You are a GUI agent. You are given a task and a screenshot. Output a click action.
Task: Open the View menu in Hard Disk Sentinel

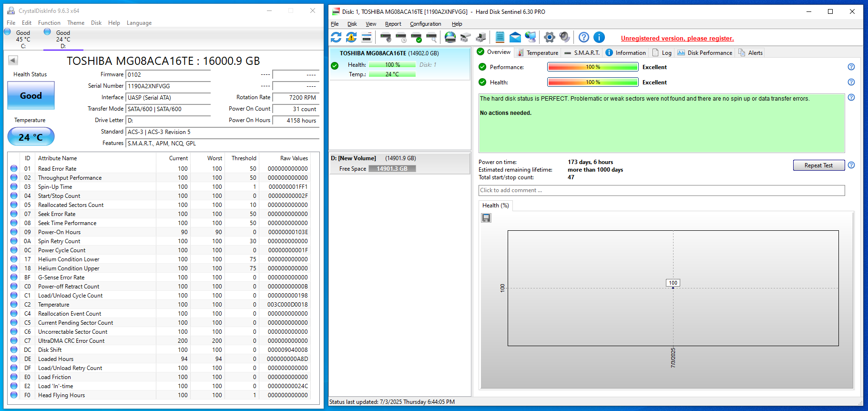371,24
